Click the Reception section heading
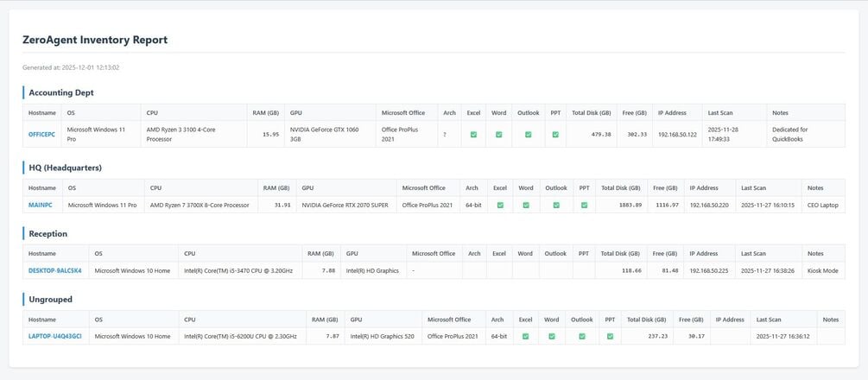The height and width of the screenshot is (380, 868). click(x=48, y=233)
